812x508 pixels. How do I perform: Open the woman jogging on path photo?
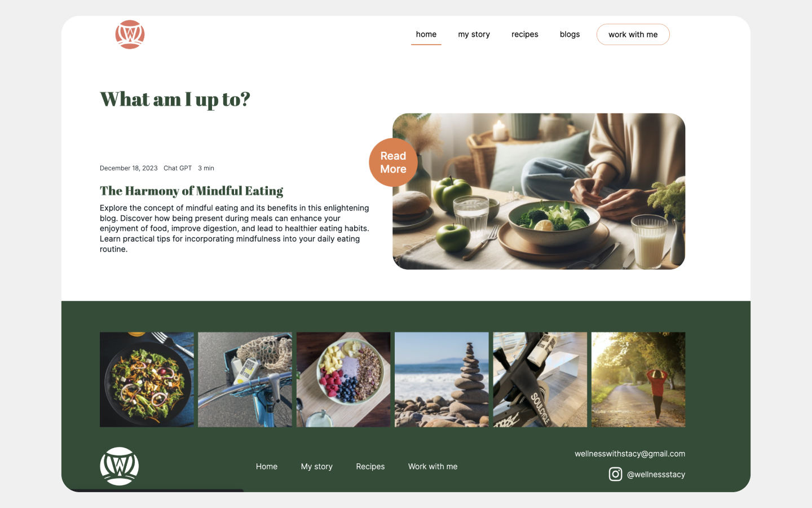point(638,379)
